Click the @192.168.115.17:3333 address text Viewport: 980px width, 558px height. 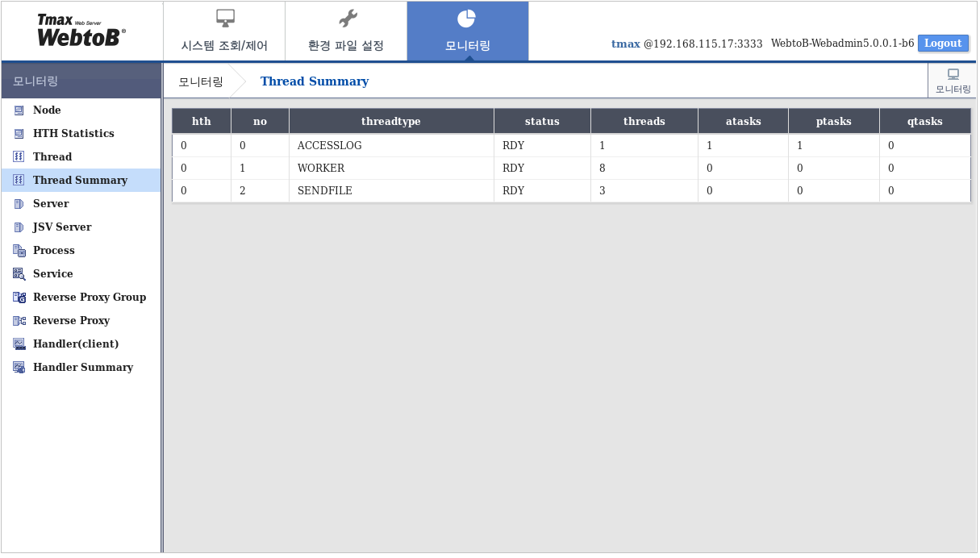coord(703,44)
